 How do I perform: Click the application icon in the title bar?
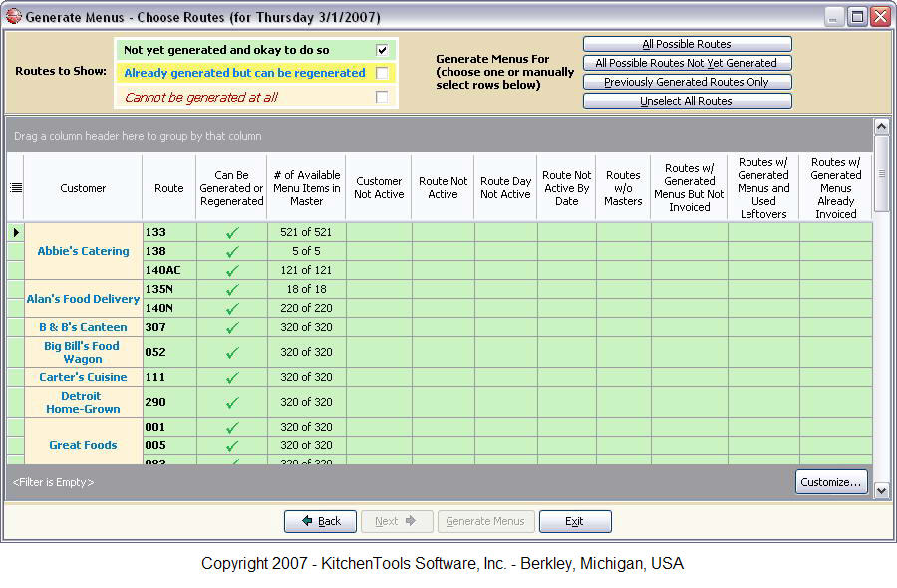[13, 17]
